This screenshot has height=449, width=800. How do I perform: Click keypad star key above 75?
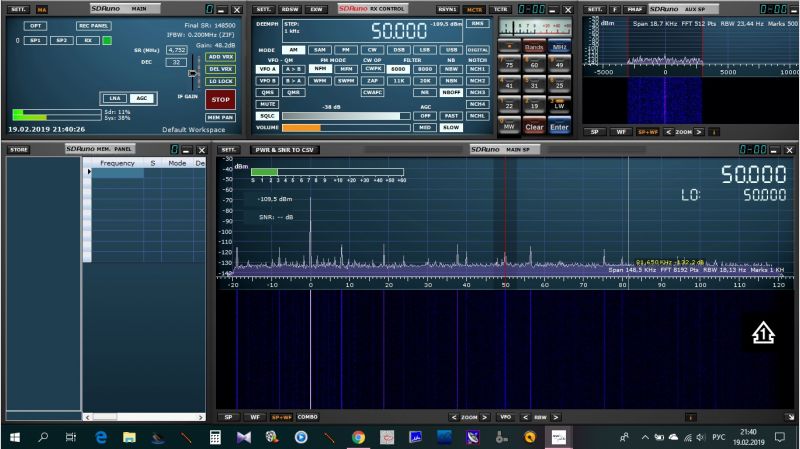click(509, 46)
